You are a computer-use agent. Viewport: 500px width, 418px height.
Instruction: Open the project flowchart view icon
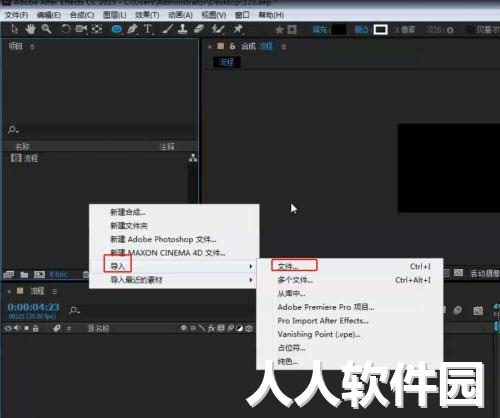(x=193, y=158)
